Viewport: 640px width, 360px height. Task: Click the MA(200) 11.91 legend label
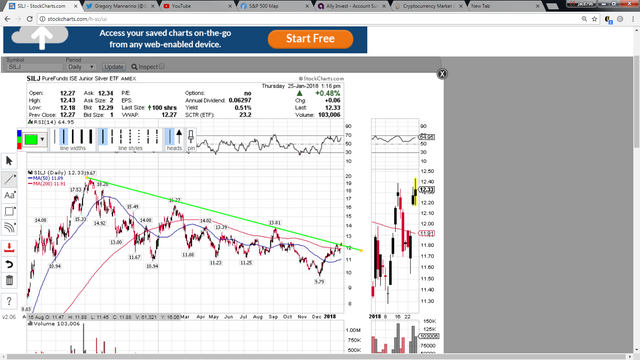tap(47, 184)
